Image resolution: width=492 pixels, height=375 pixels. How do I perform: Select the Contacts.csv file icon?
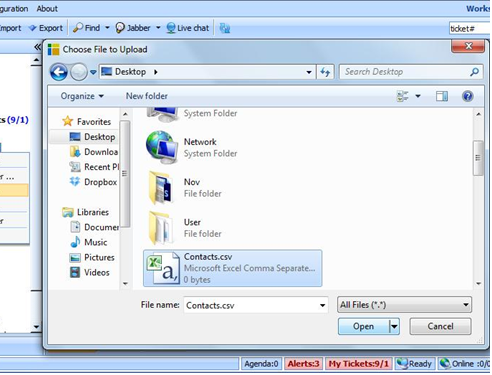pos(163,268)
